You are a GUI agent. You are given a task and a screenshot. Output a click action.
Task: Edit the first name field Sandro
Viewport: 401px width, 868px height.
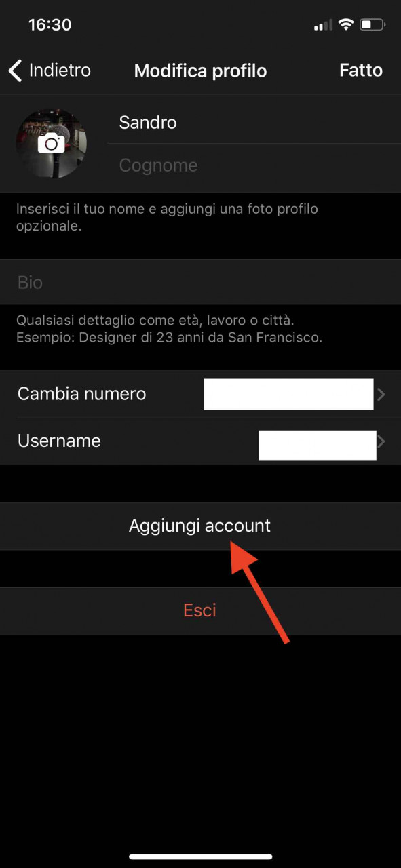pyautogui.click(x=254, y=123)
